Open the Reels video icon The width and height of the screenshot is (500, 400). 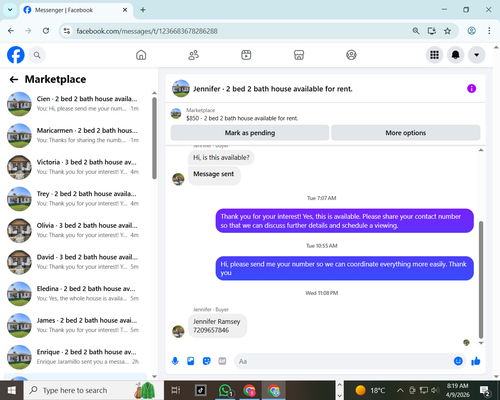click(246, 55)
